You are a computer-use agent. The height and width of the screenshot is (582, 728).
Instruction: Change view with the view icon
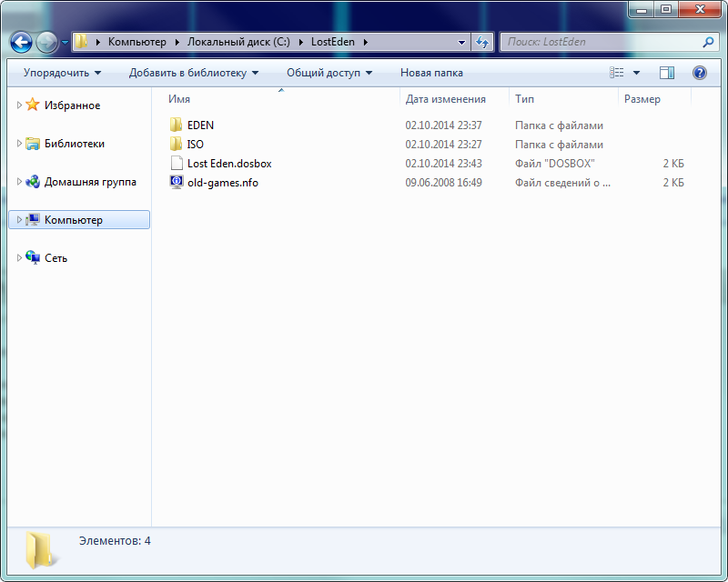[x=617, y=73]
